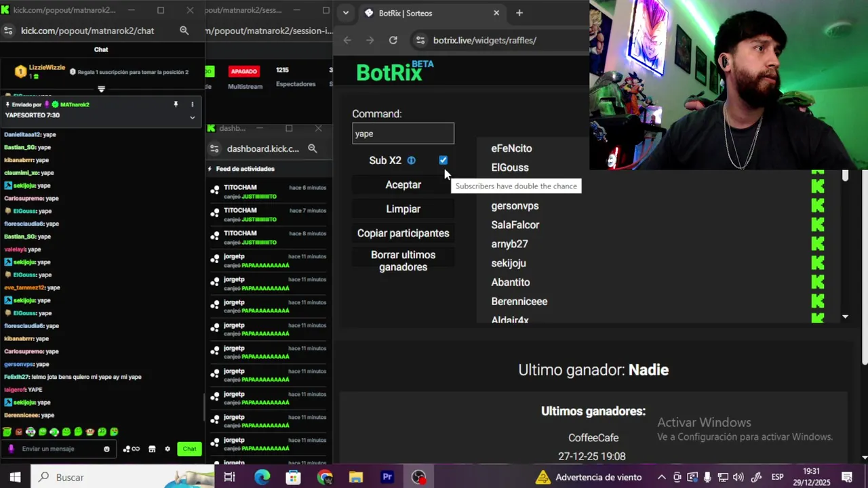Open Chrome from taskbar
Viewport: 868px width, 488px height.
[x=324, y=477]
